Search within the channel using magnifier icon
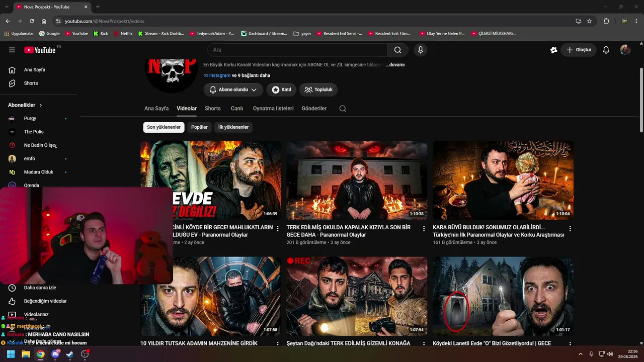Viewport: 644px width, 362px height. coord(343,109)
